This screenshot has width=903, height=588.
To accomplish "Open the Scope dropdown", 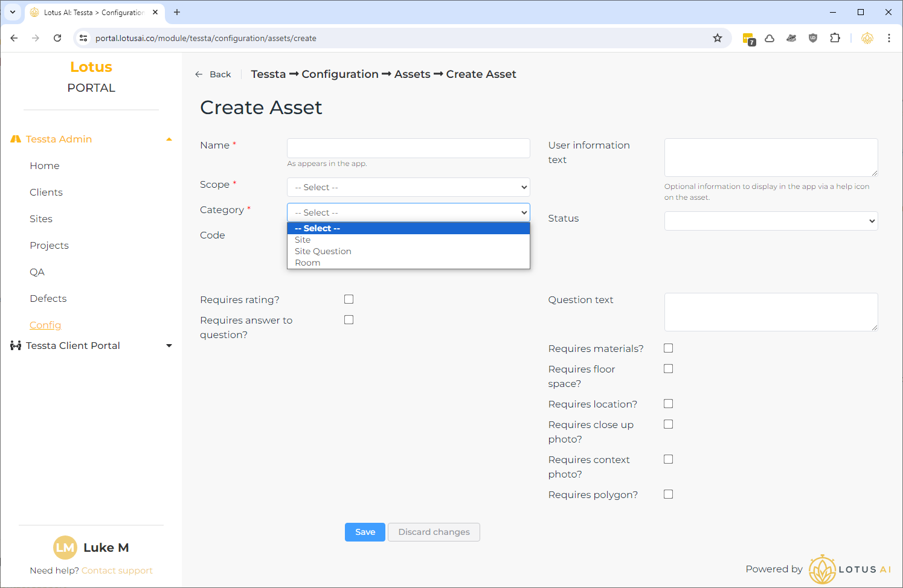I will click(408, 187).
